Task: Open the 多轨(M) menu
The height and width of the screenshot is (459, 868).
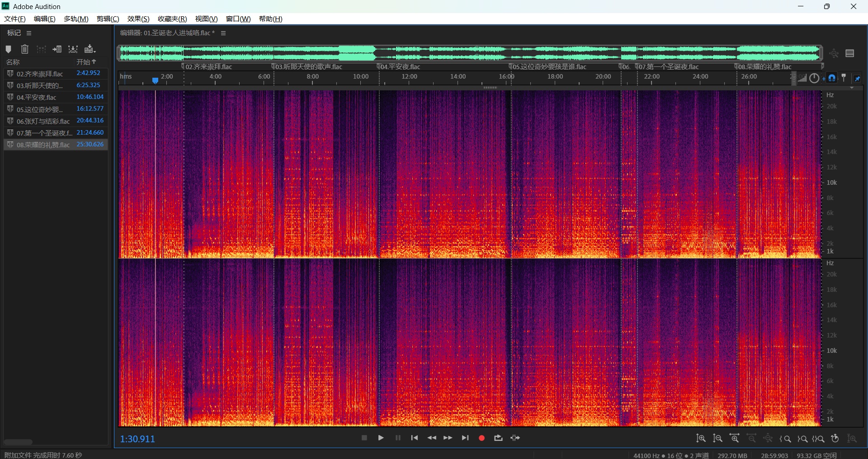Action: [76, 19]
